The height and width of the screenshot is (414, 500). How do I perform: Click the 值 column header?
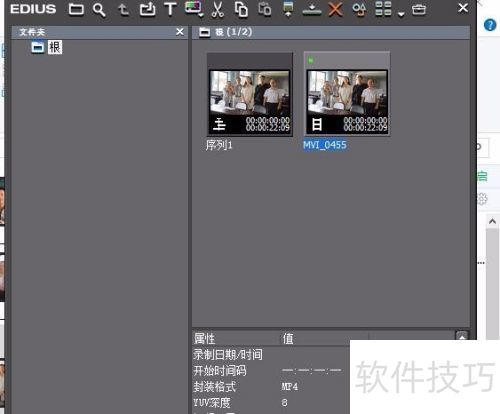[288, 339]
